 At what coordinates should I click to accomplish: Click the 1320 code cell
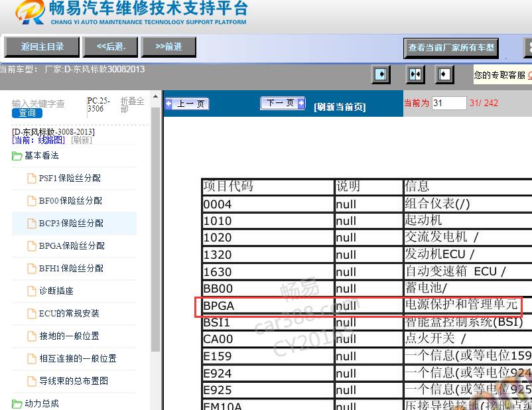pos(268,255)
